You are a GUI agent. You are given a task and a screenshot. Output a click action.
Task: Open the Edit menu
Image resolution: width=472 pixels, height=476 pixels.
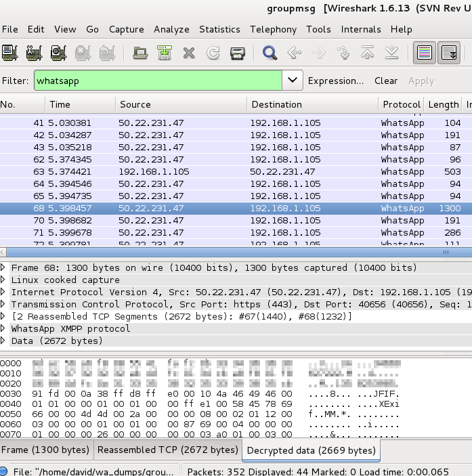click(x=36, y=29)
